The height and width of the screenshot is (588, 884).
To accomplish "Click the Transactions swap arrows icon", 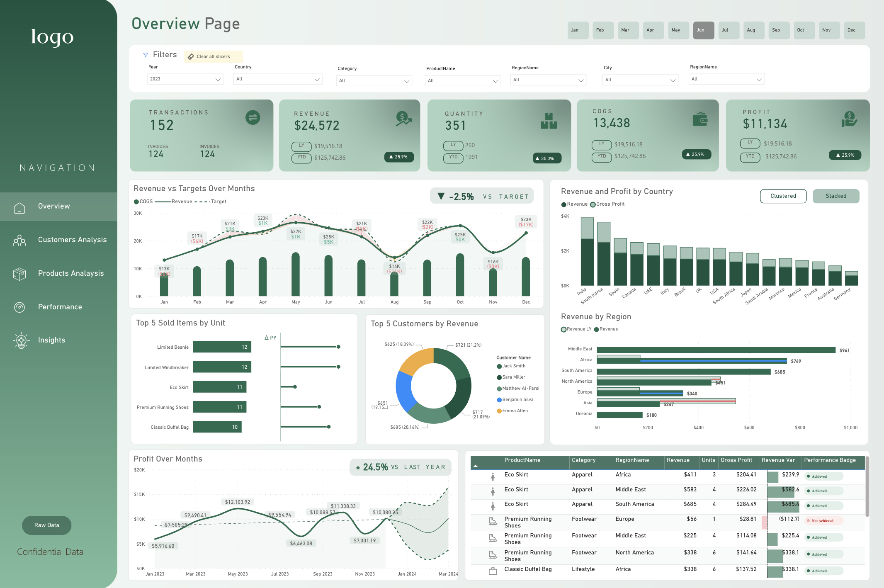I will click(x=253, y=118).
